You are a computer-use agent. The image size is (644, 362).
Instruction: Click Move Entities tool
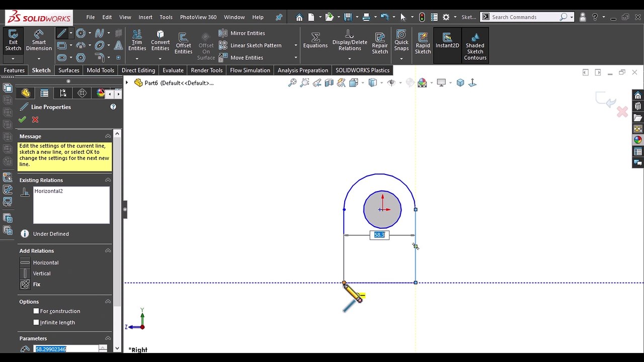tap(241, 57)
